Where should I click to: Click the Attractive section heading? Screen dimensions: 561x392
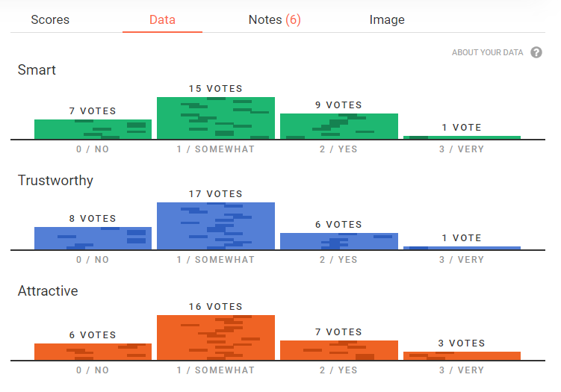point(48,291)
